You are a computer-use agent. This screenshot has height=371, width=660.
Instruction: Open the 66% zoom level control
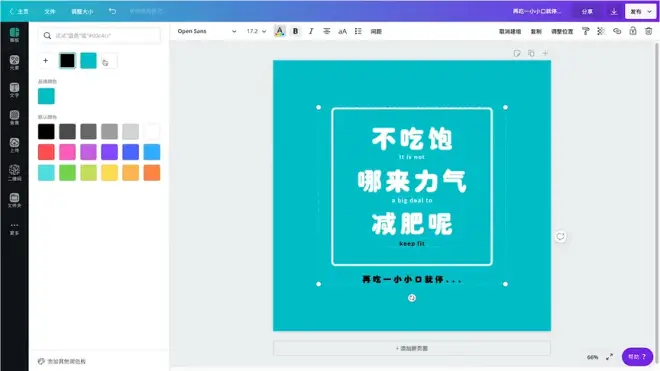(x=592, y=357)
